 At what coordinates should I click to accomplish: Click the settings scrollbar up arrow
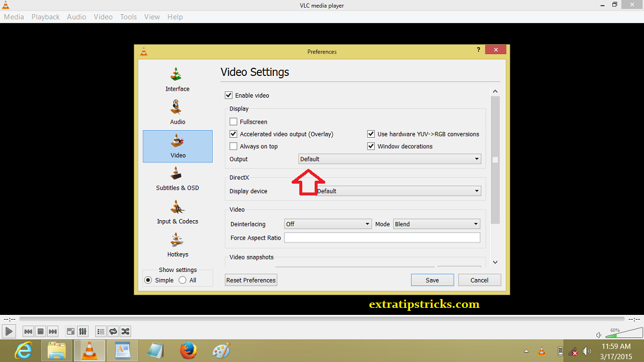point(496,91)
